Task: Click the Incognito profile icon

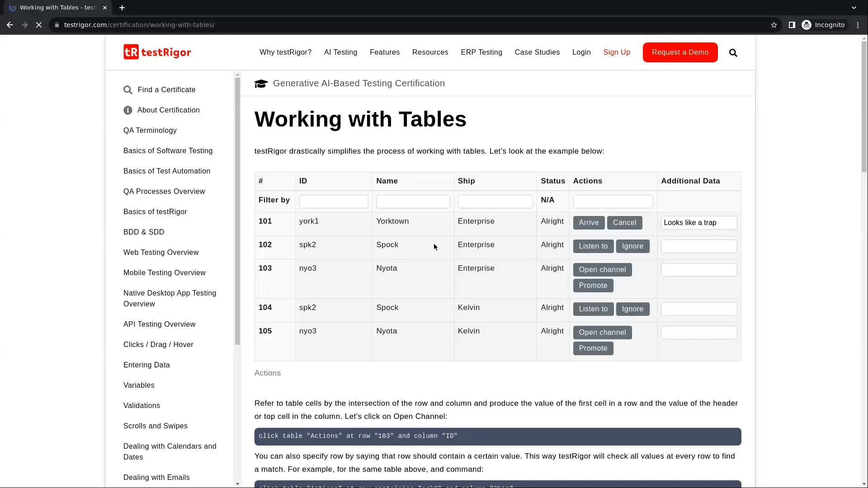Action: pyautogui.click(x=807, y=25)
